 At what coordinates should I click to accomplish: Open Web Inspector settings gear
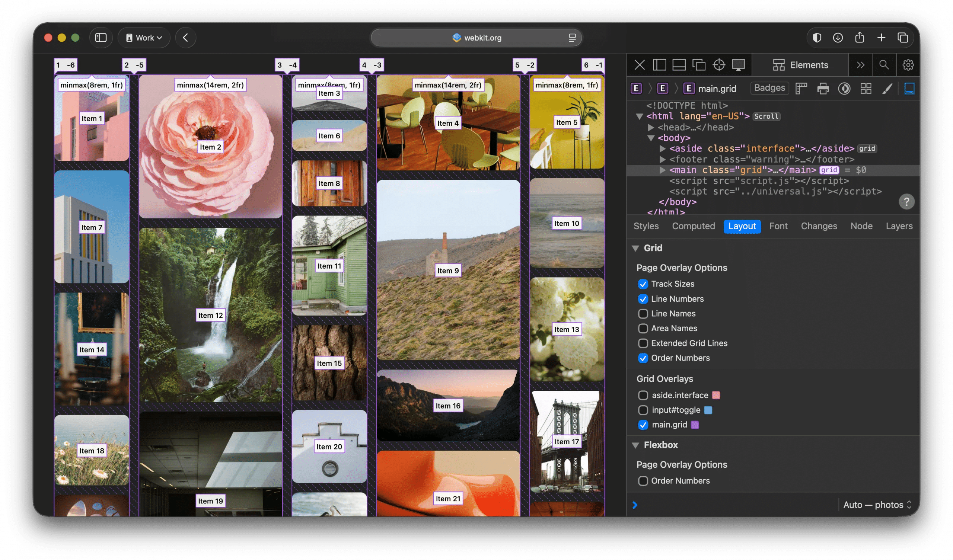pos(908,65)
